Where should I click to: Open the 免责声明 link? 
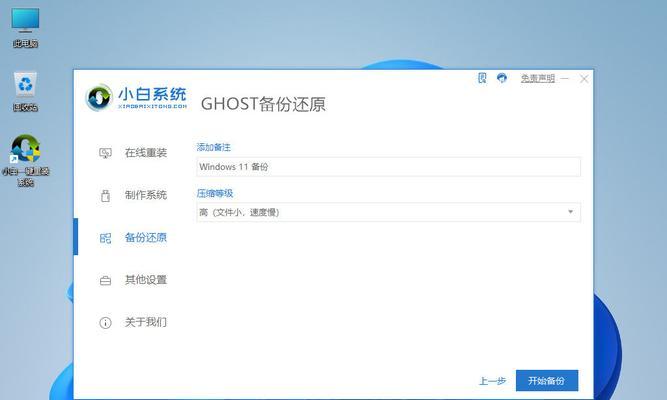(538, 78)
